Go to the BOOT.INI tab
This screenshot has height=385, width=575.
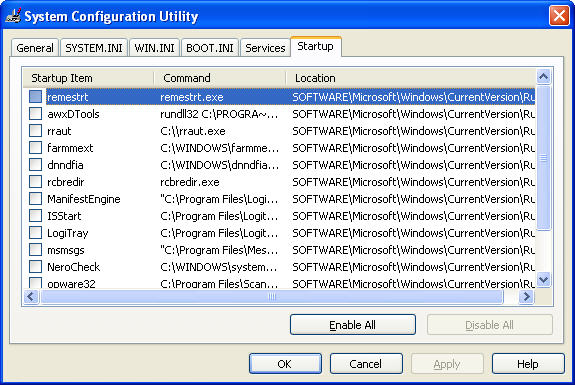210,48
